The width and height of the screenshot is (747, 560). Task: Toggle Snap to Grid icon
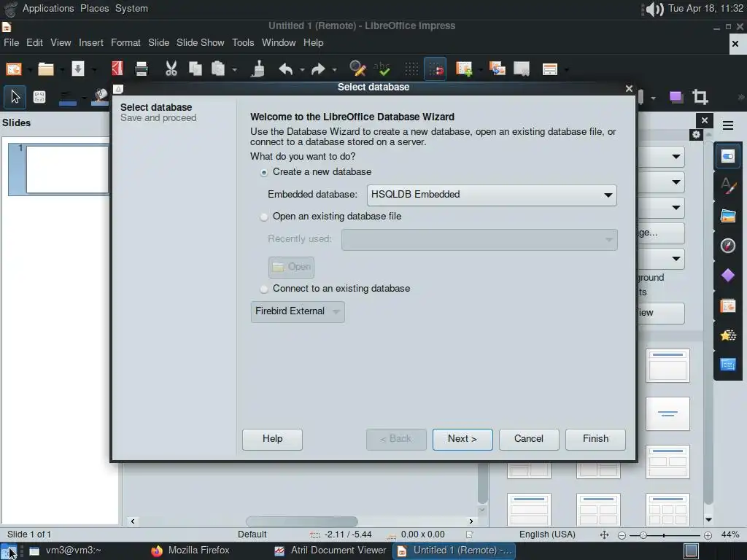point(436,69)
